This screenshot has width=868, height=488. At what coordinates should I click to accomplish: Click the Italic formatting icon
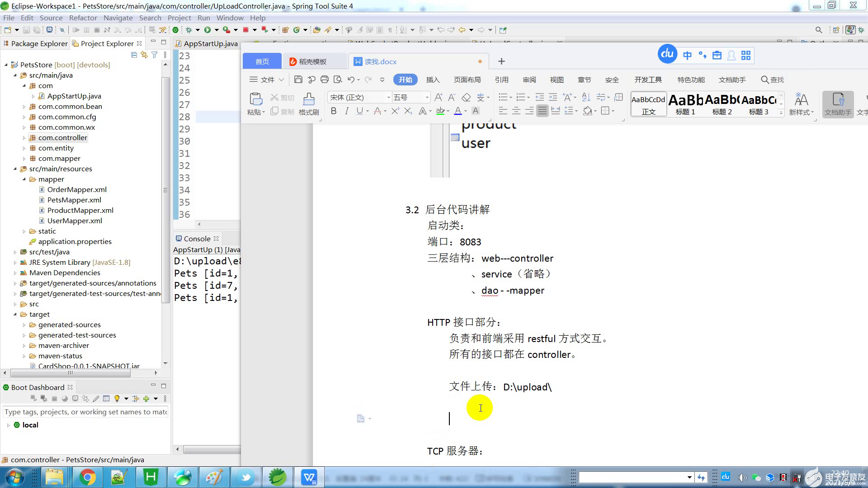pos(347,111)
